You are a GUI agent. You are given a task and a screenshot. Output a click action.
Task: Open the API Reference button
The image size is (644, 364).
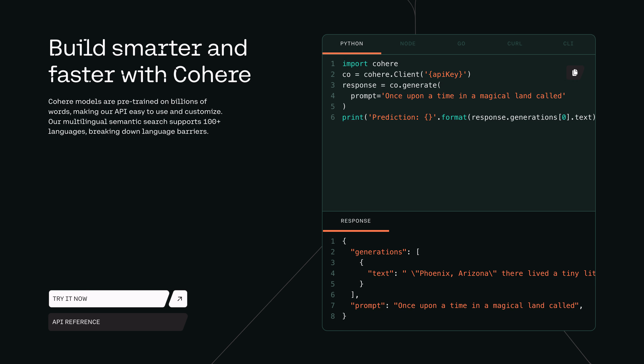(x=118, y=322)
